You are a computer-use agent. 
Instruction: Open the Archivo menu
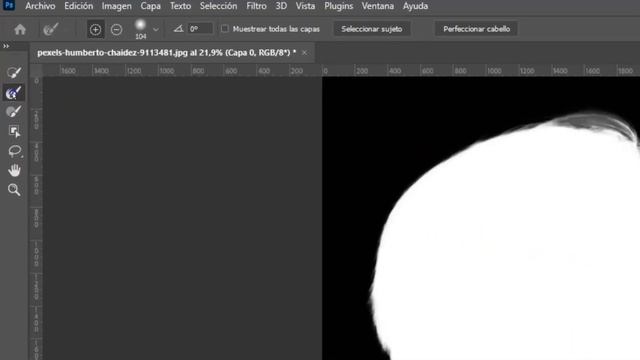tap(40, 6)
